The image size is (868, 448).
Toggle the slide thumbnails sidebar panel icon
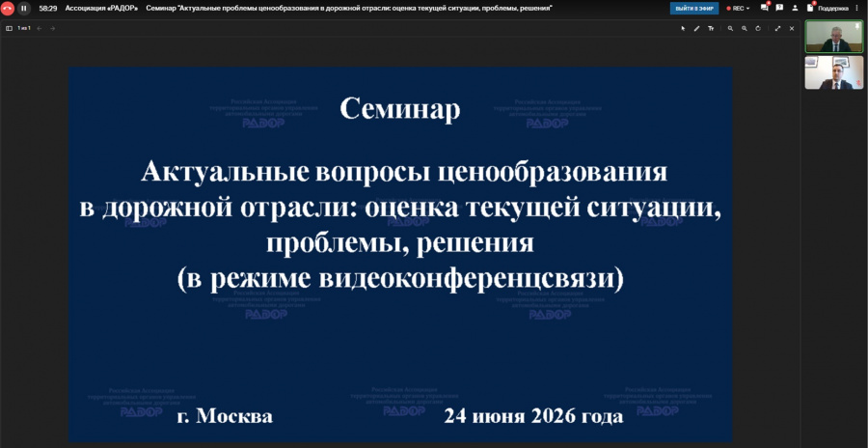click(9, 28)
